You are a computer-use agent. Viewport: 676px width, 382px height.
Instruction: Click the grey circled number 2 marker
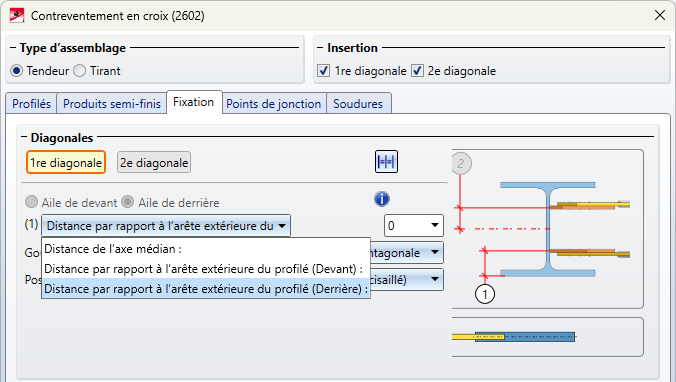tap(461, 163)
